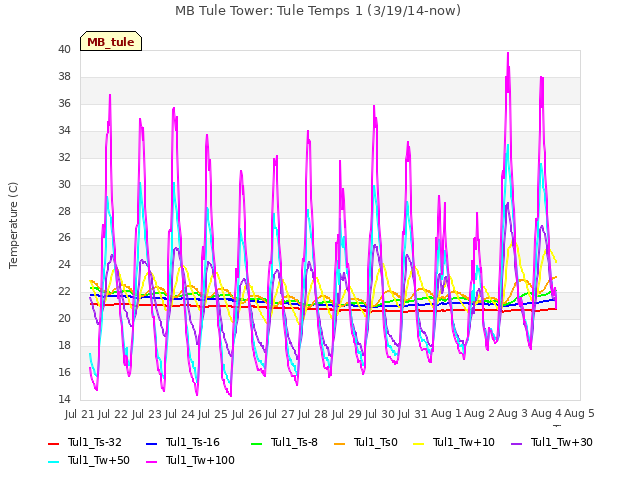Click the highest magenta peak near Aug 3
Viewport: 640px width, 480px height.
coord(508,53)
